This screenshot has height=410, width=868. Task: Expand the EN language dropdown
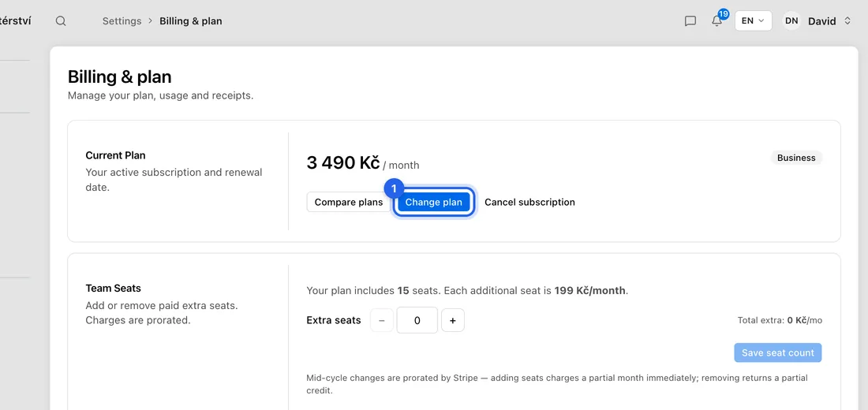[x=753, y=20]
